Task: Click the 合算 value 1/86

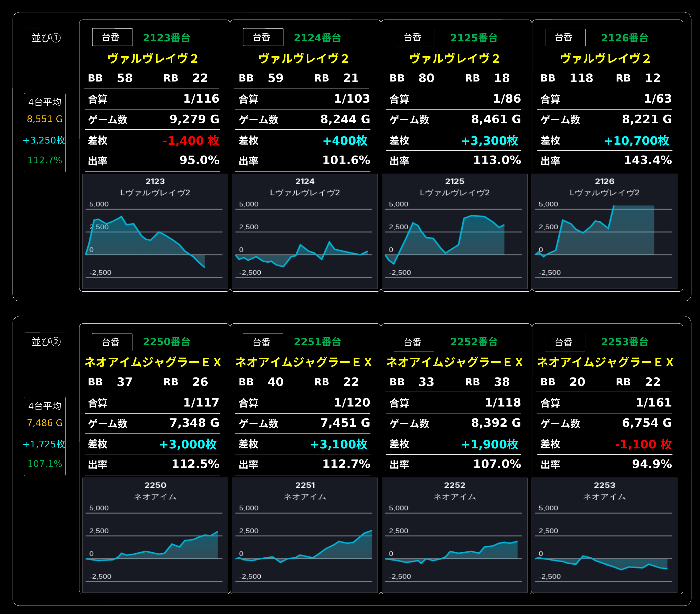Action: tap(507, 98)
